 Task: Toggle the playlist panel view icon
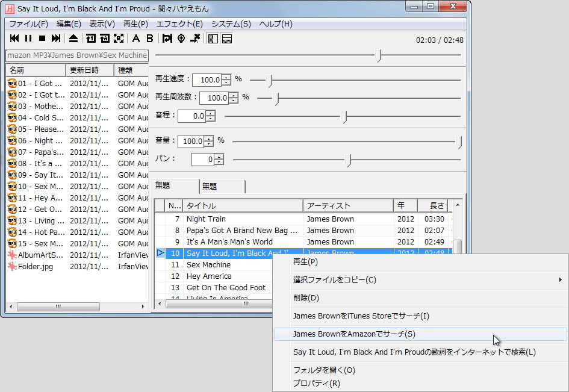point(227,39)
